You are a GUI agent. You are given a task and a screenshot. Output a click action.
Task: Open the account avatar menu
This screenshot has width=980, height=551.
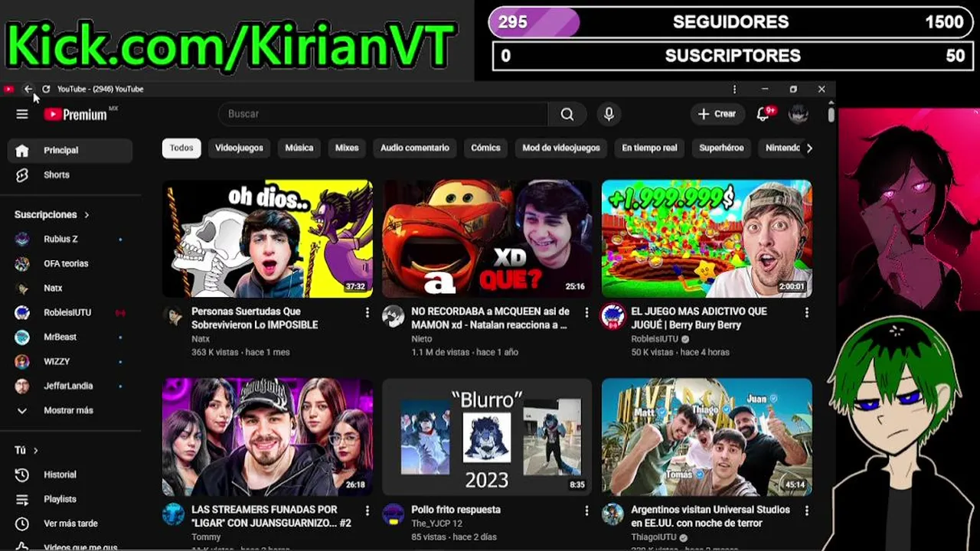pos(799,114)
